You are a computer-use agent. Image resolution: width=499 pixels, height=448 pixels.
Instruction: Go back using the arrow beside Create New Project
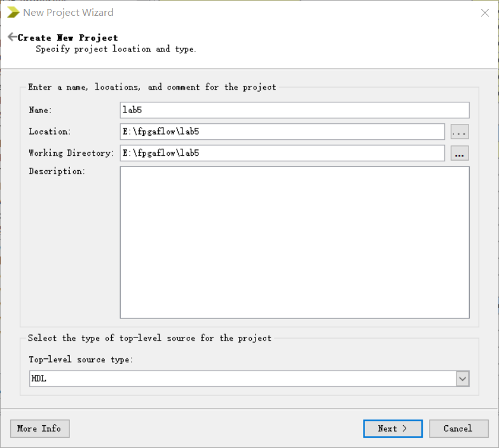pos(12,37)
